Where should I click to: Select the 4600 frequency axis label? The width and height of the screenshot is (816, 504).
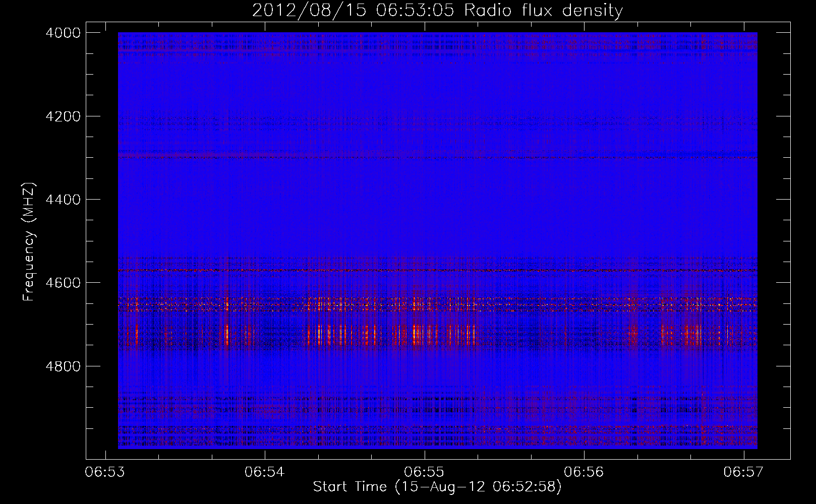63,283
